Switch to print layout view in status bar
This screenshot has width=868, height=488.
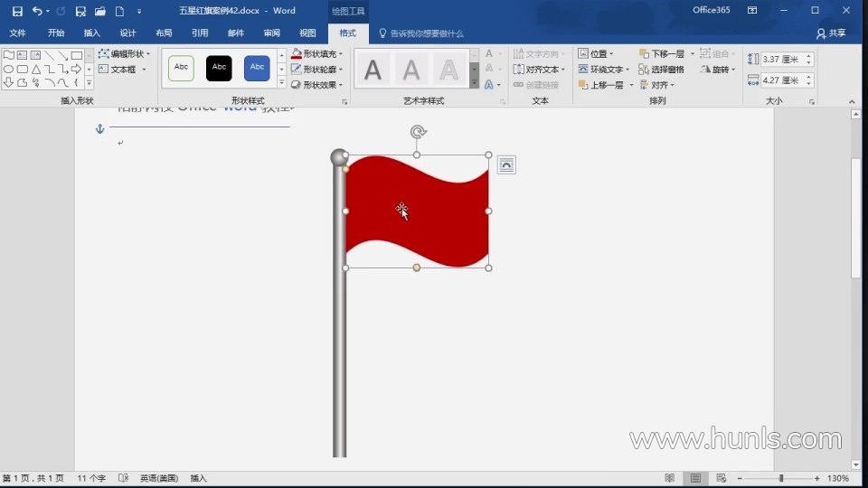coord(695,478)
